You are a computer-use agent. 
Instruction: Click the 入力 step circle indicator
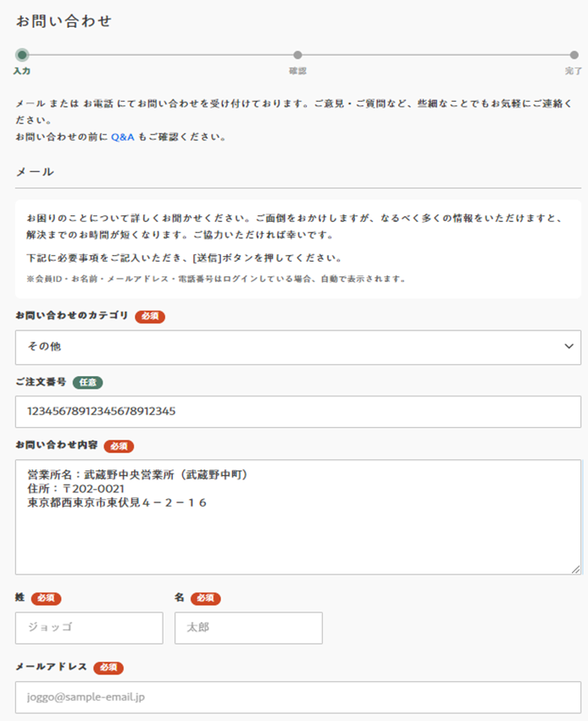tap(22, 55)
